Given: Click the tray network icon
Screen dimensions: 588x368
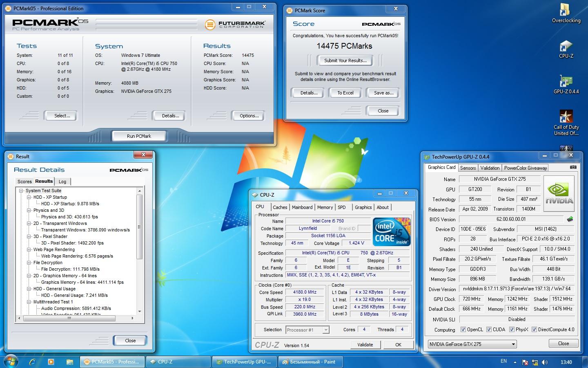Looking at the screenshot, I should [535, 362].
